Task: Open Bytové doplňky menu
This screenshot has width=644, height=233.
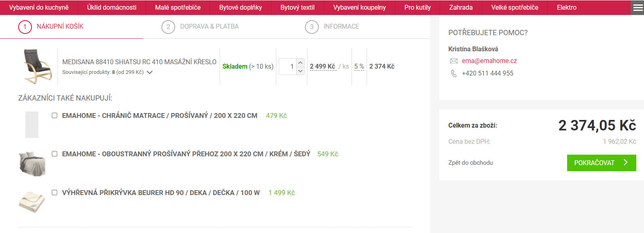Action: click(241, 8)
